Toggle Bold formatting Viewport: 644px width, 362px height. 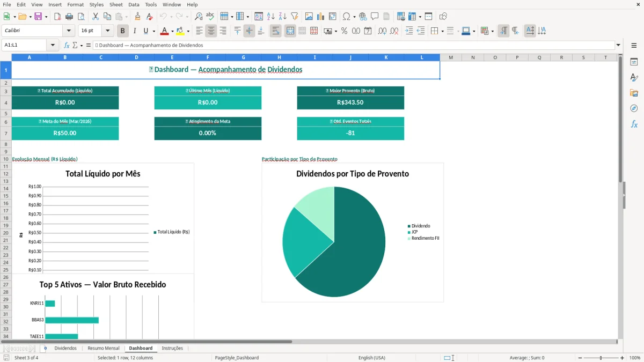[x=123, y=31]
